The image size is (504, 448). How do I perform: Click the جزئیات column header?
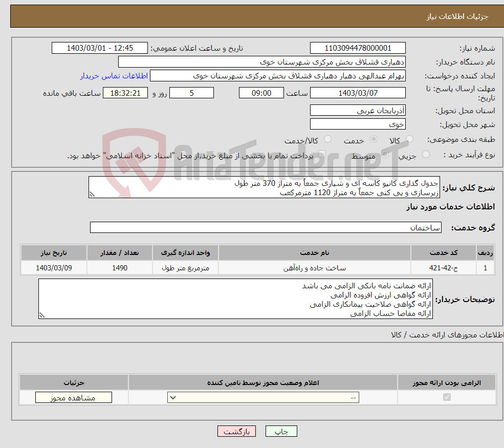pyautogui.click(x=74, y=382)
